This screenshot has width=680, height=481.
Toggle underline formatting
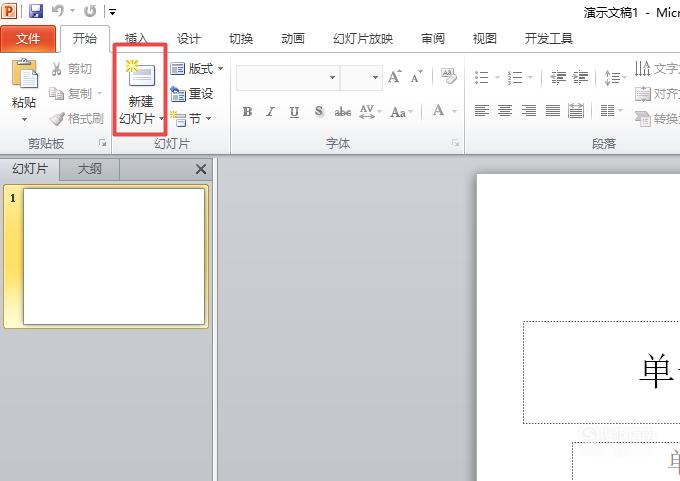(x=294, y=112)
